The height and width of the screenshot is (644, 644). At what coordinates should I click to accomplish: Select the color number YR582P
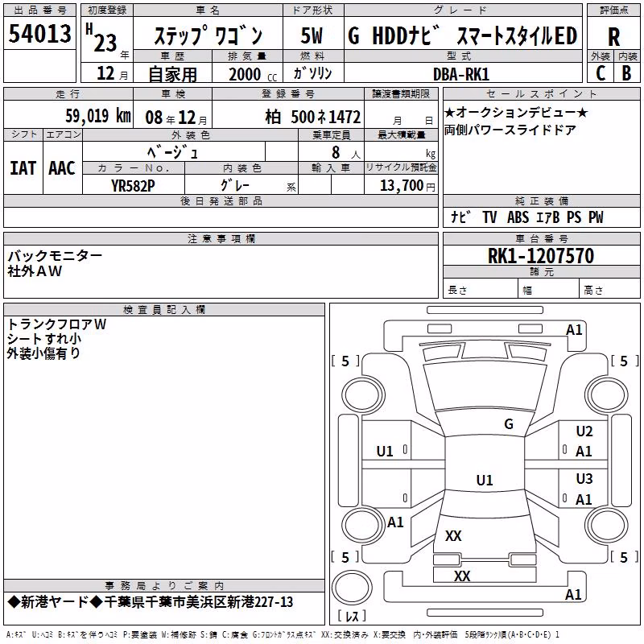tap(133, 186)
